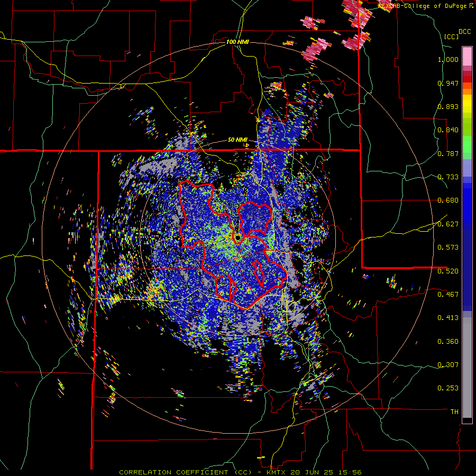Click the 0.307 scale value

coord(448,364)
